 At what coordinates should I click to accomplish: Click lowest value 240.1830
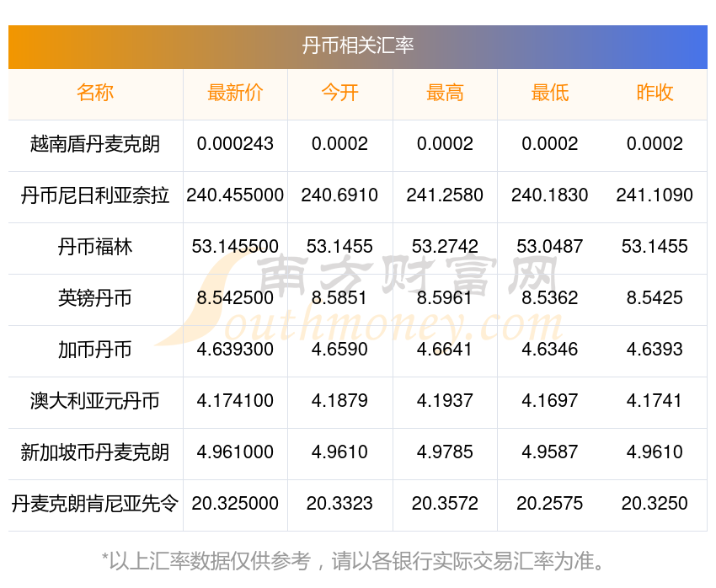[x=550, y=195]
